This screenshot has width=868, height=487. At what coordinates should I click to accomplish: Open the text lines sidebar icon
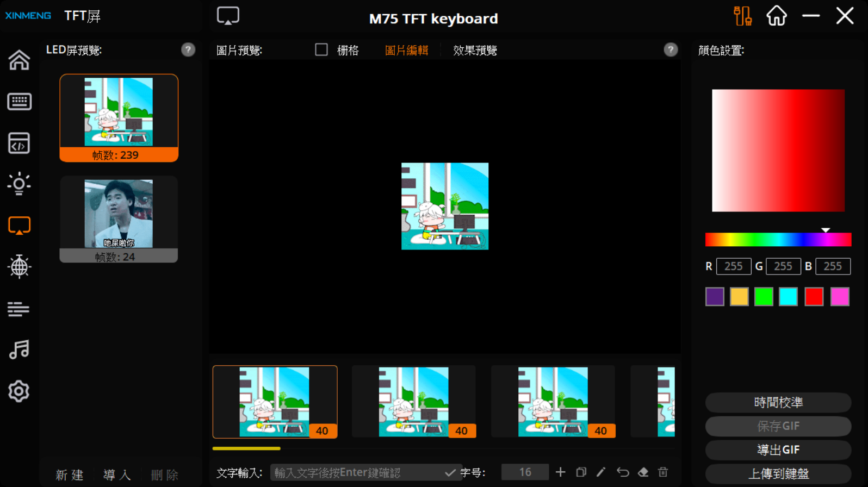point(18,309)
